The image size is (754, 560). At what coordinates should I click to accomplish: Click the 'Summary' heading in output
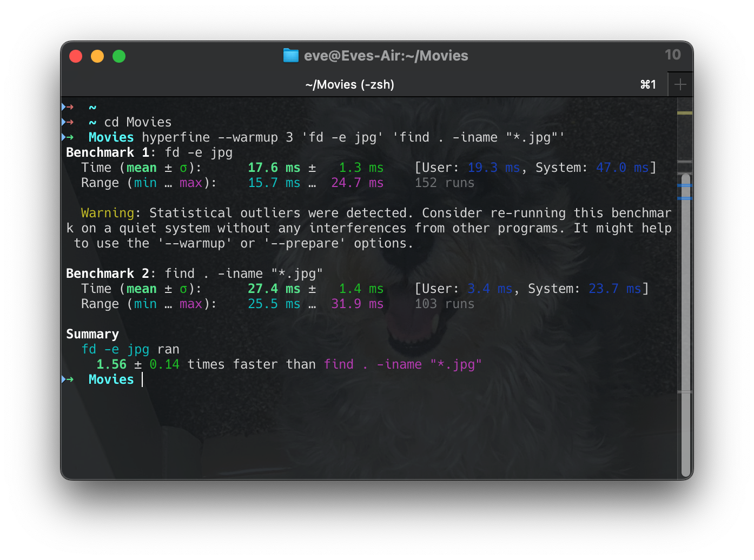tap(92, 334)
